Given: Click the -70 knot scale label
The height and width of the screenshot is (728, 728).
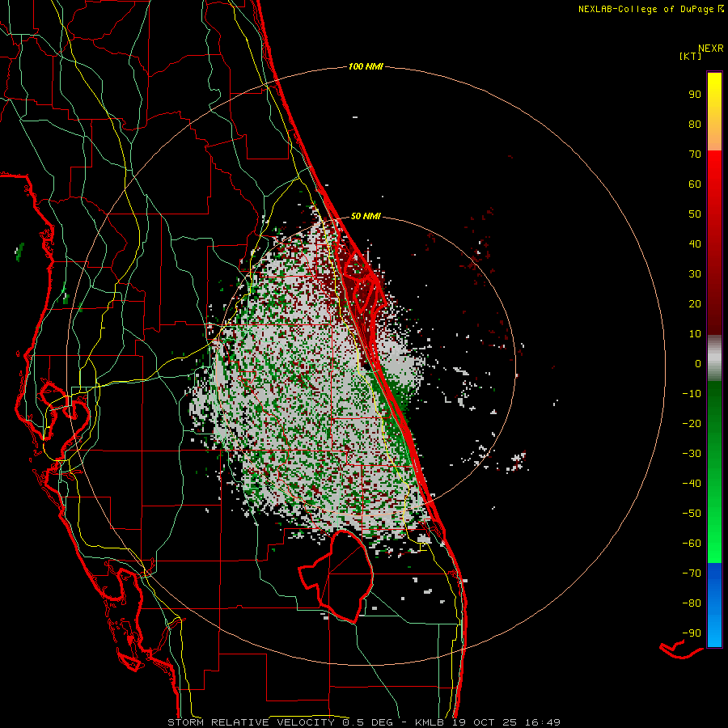Looking at the screenshot, I should tap(692, 574).
